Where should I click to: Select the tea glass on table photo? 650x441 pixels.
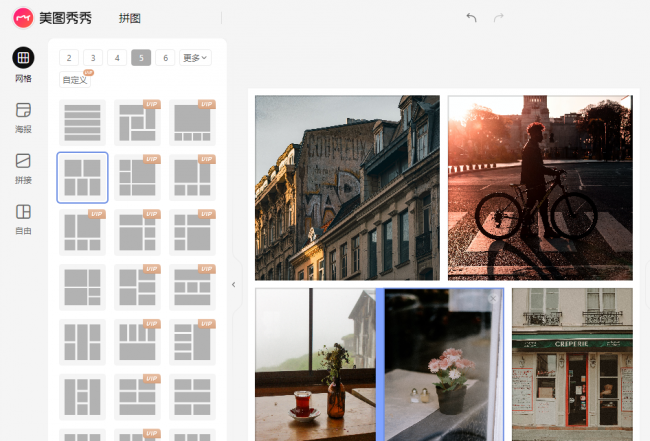pyautogui.click(x=315, y=365)
